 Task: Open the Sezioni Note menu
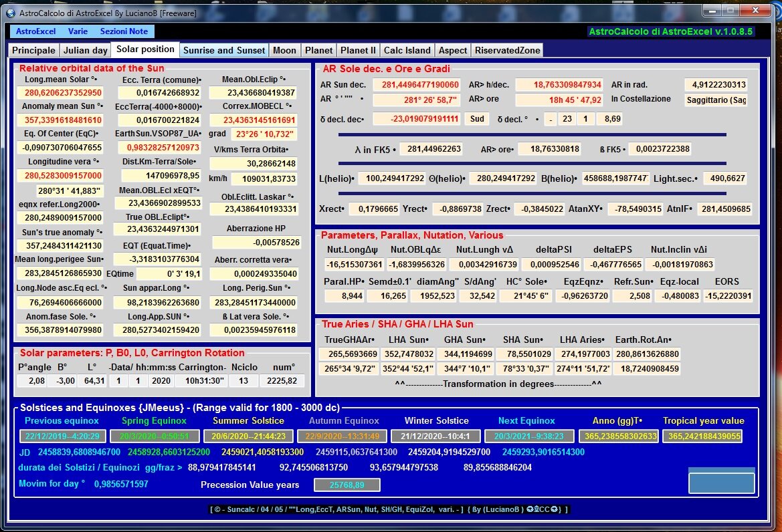click(x=124, y=31)
